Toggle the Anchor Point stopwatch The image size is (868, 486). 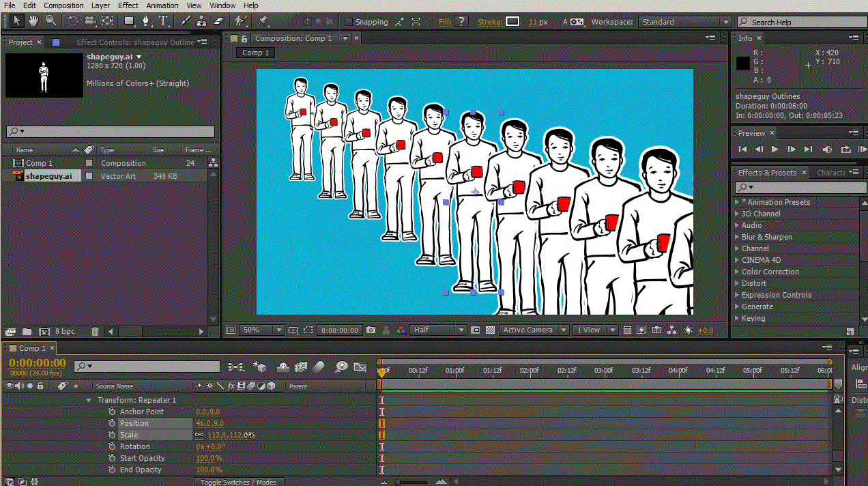pos(113,412)
